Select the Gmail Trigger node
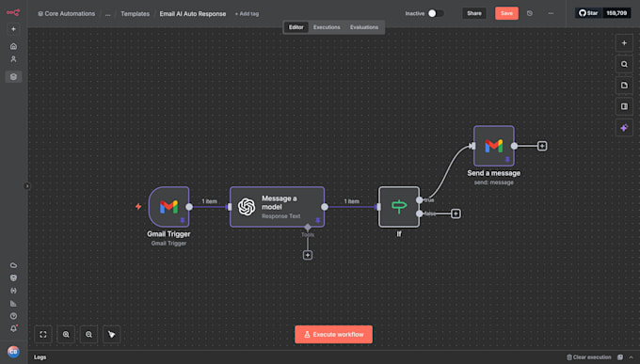Screen dimensions: 640x364 (x=168, y=207)
